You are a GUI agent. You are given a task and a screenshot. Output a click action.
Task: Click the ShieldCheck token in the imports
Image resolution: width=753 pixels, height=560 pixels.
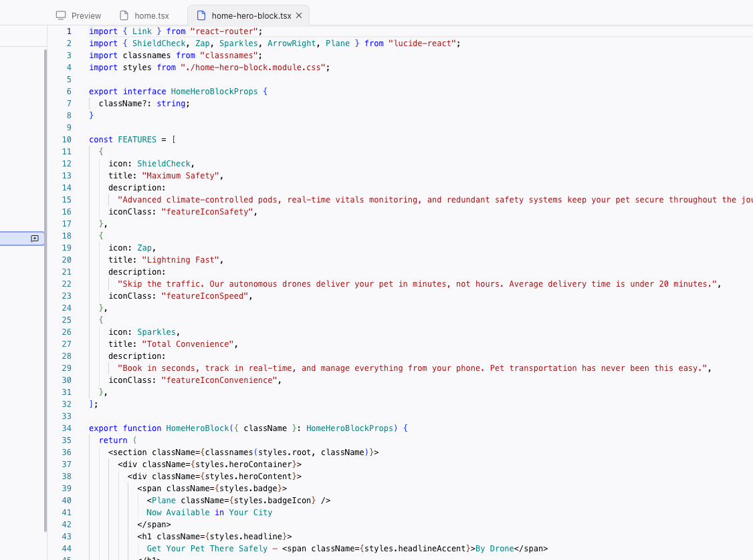tap(159, 43)
